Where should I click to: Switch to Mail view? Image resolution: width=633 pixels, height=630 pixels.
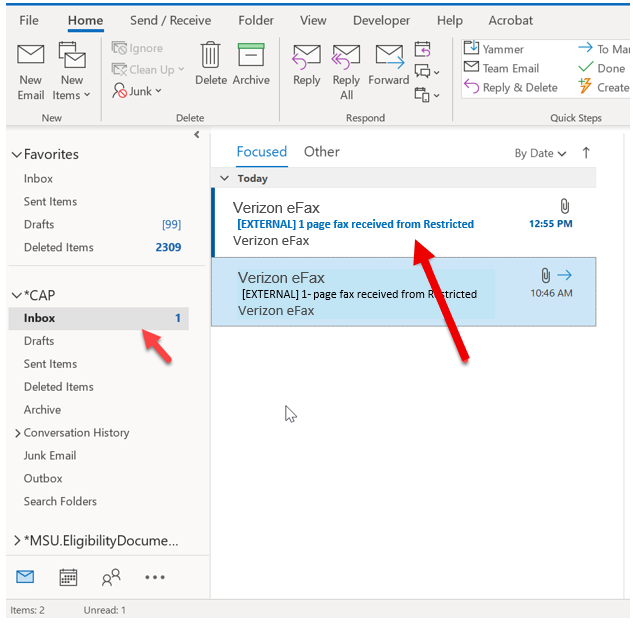pyautogui.click(x=25, y=577)
